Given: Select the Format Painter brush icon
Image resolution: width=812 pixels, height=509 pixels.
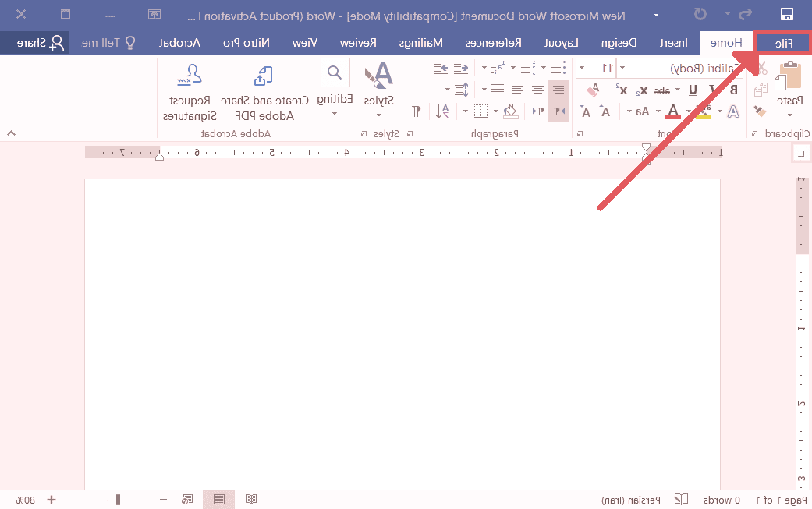Looking at the screenshot, I should point(761,111).
